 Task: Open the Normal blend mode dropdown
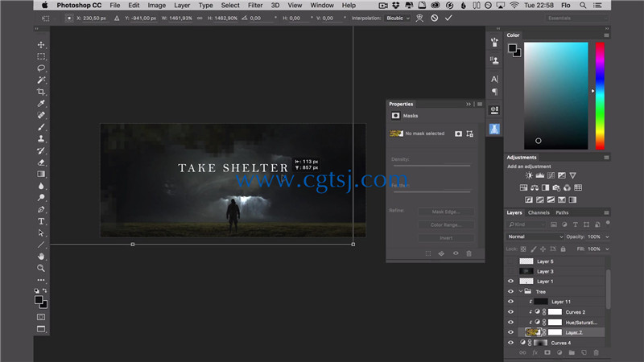(535, 237)
